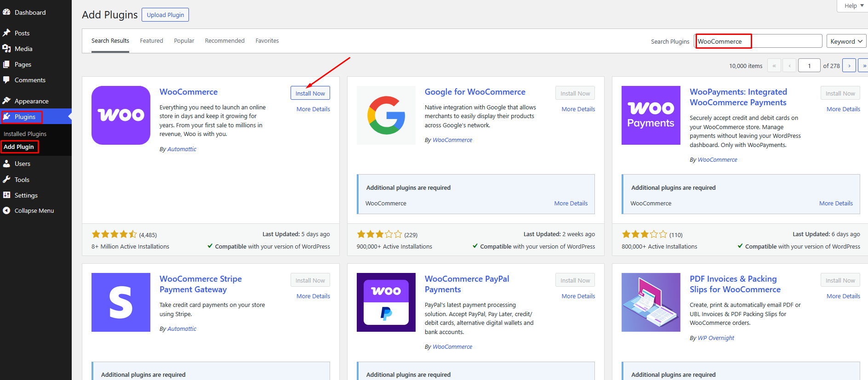The image size is (868, 380).
Task: Open the WooCommerce plugin title link
Action: pos(188,92)
